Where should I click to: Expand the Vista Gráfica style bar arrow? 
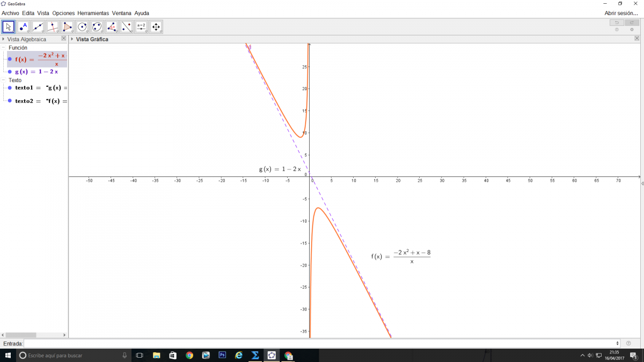[72, 39]
